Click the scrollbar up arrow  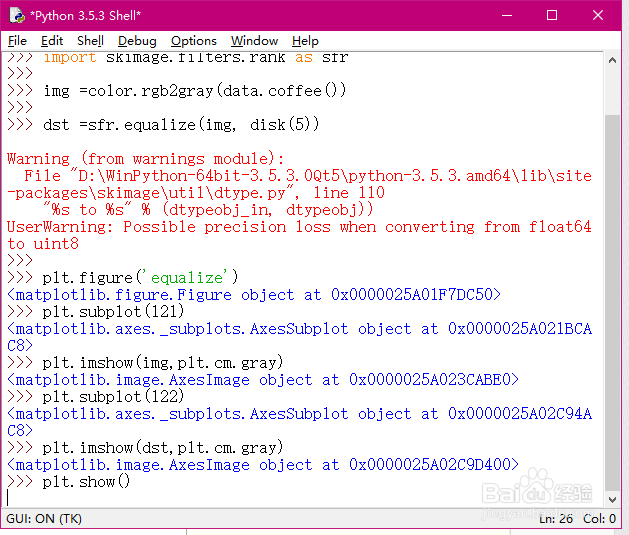pyautogui.click(x=612, y=61)
